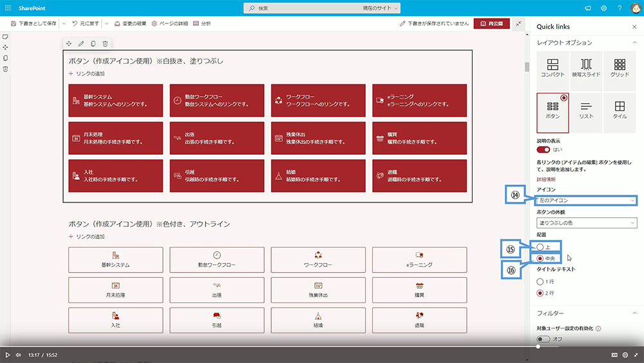
Task: Click ページの詳細 in the command bar
Action: click(x=169, y=23)
